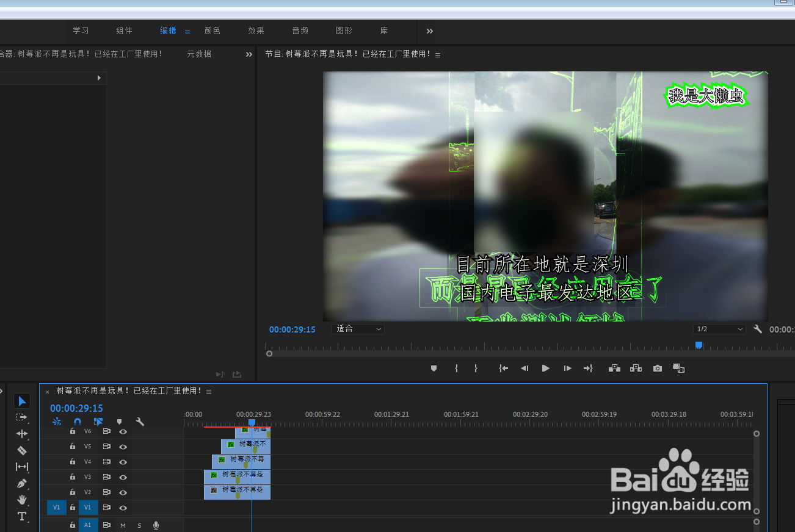
Task: Toggle V1 track visibility eye
Action: [123, 508]
